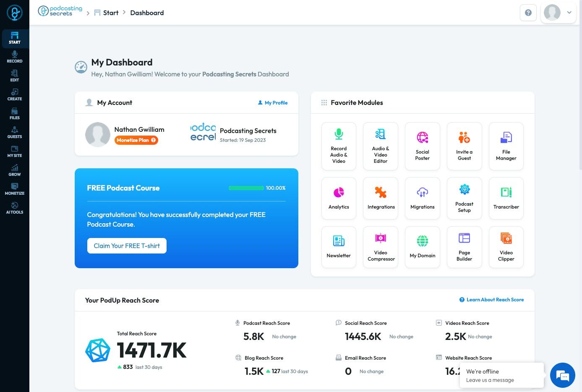Open My Site in the sidebar

[x=15, y=152]
